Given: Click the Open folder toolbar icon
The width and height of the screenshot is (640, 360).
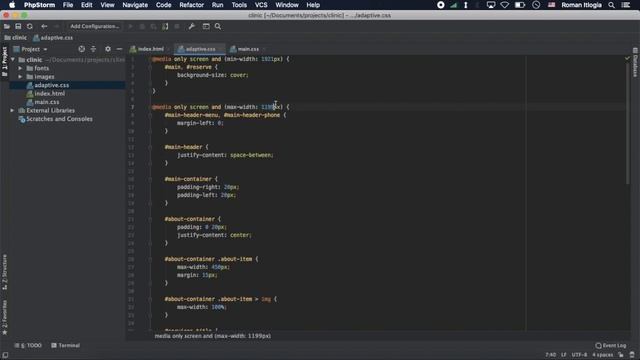Looking at the screenshot, I should 7,27.
